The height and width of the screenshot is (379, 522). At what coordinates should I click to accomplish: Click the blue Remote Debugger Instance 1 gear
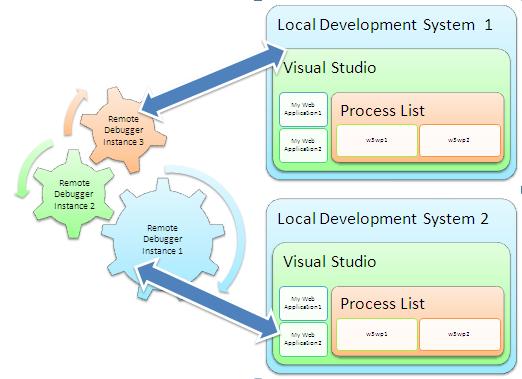coord(163,239)
